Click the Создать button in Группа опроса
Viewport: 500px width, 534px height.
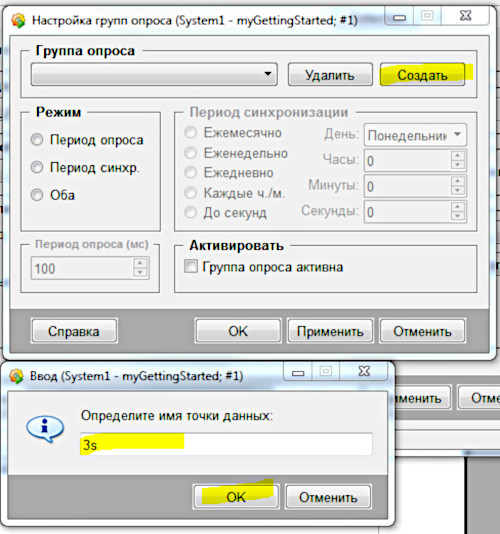(422, 75)
